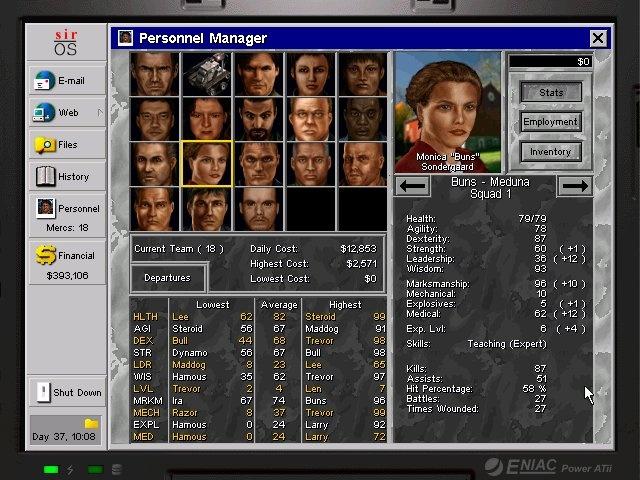The height and width of the screenshot is (480, 640).
Task: Select the fifth portrait in the top row
Action: 363,73
